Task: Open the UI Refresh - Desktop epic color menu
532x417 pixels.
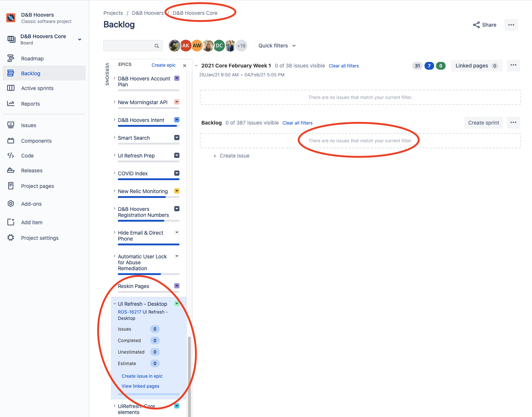Action: tap(177, 304)
